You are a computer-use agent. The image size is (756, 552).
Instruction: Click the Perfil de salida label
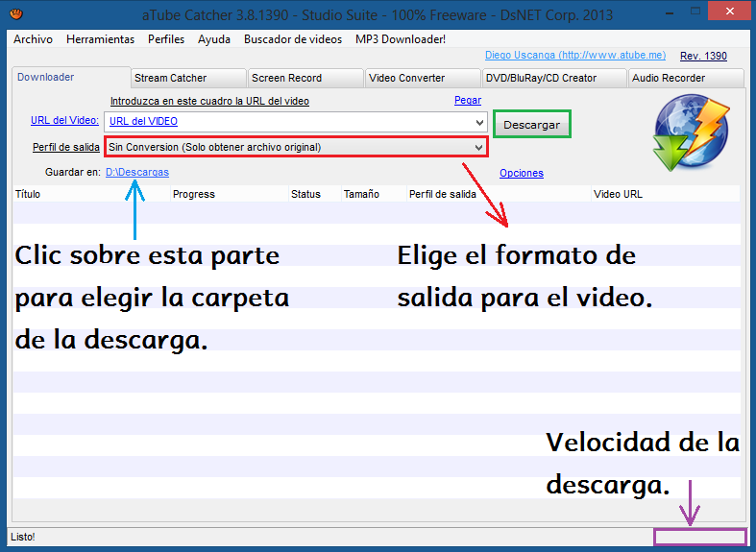point(66,148)
